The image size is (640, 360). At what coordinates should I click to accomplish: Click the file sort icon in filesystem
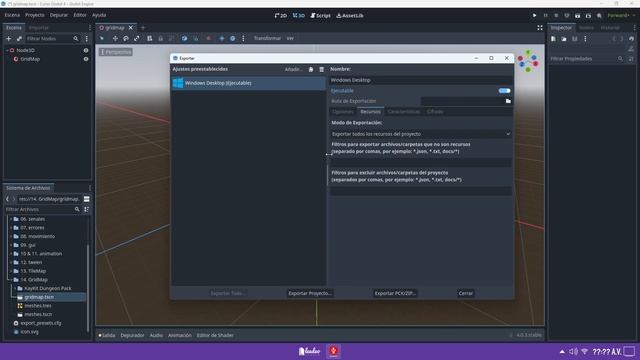87,209
